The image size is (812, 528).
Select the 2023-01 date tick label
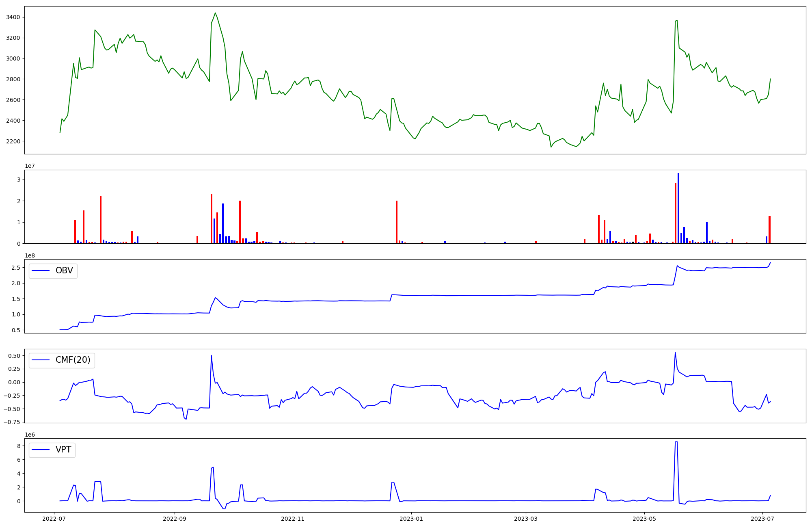(411, 518)
